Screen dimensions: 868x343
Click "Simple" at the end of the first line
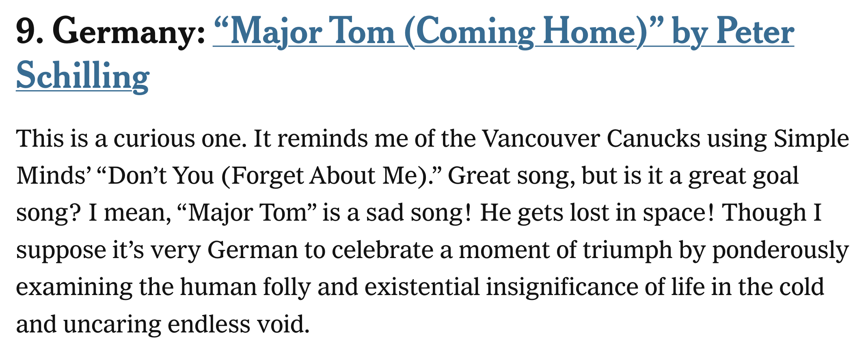[811, 139]
